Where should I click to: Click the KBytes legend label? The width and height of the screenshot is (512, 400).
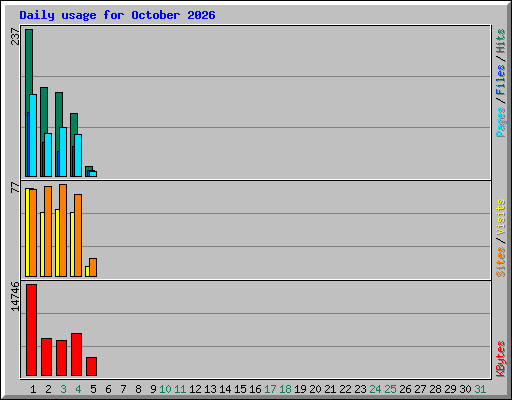coord(500,359)
